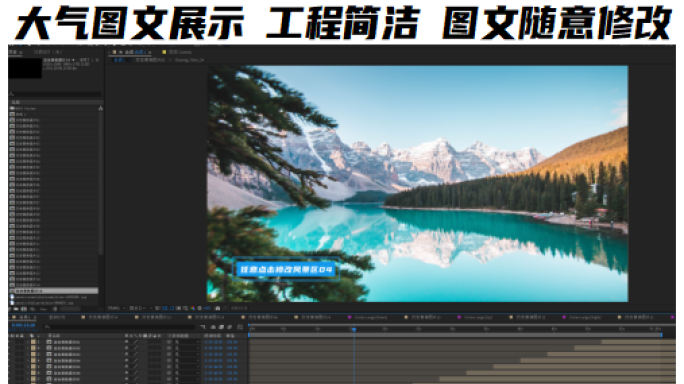
Task: Open the parent dropdown for layer 3
Action: 187,354
